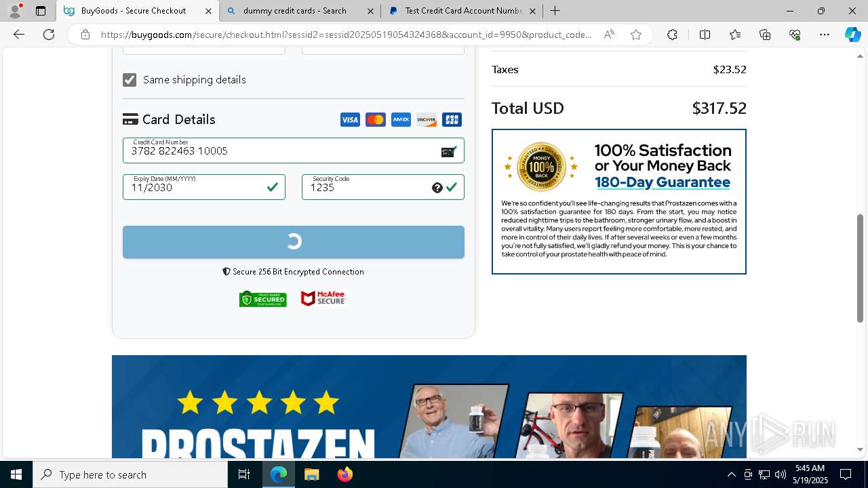The image size is (868, 488).
Task: Toggle the Same shipping details checkbox
Action: click(x=130, y=80)
